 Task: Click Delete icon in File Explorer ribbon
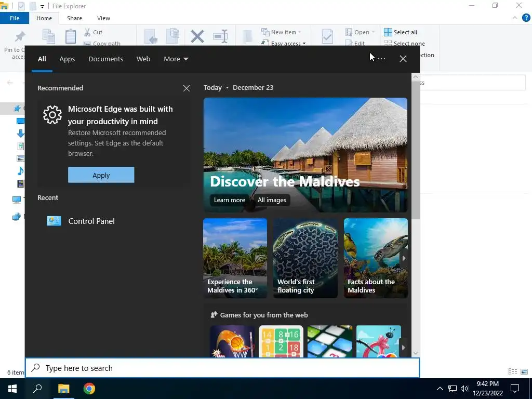click(197, 36)
